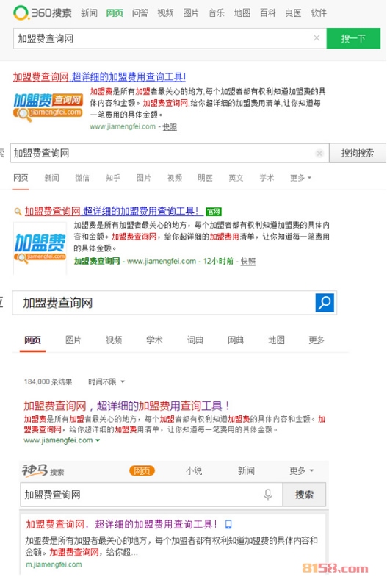Click the 184,000 条结果 count
The width and height of the screenshot is (387, 588).
tap(48, 381)
